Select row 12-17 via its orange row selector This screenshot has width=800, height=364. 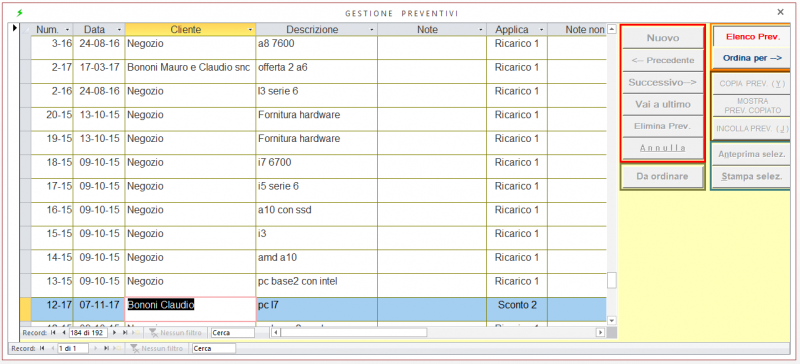coord(26,309)
